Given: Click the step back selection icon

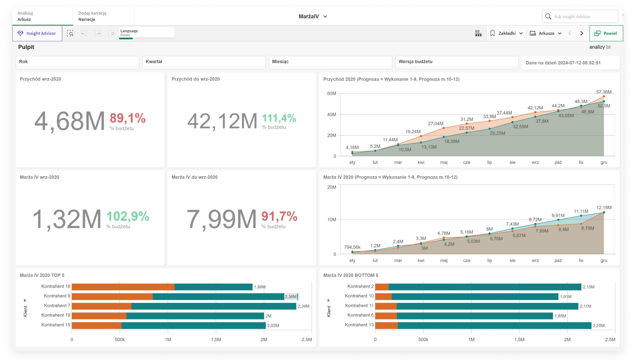Looking at the screenshot, I should point(84,33).
